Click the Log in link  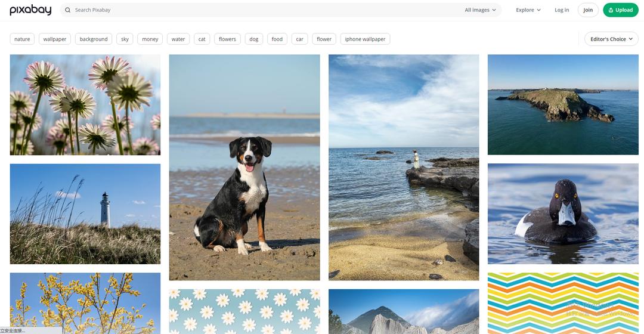(562, 10)
